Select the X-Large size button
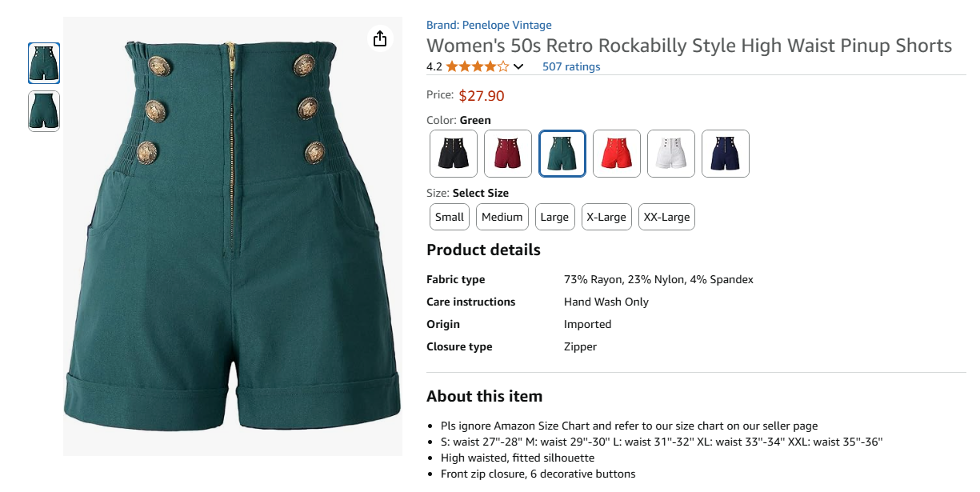 (x=606, y=217)
